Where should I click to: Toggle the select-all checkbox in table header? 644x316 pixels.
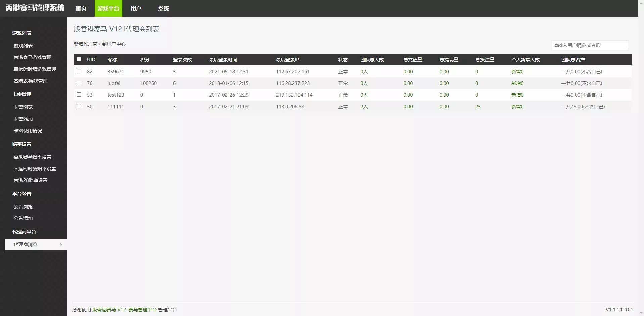(x=79, y=59)
